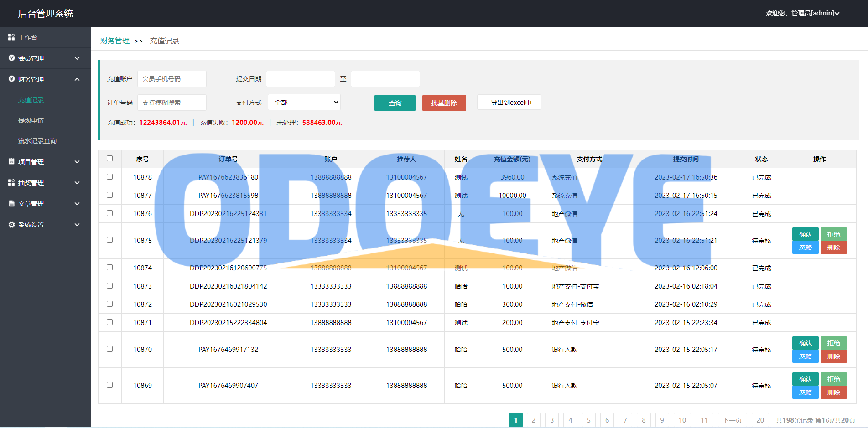Click the red 批量删除 button

(x=444, y=103)
